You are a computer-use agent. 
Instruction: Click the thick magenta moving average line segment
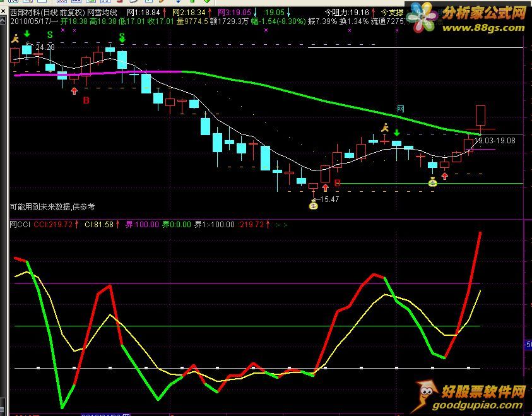tap(98, 73)
